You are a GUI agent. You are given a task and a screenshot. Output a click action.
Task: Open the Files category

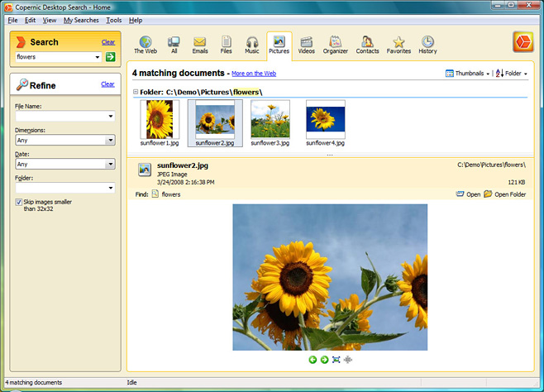coord(226,45)
